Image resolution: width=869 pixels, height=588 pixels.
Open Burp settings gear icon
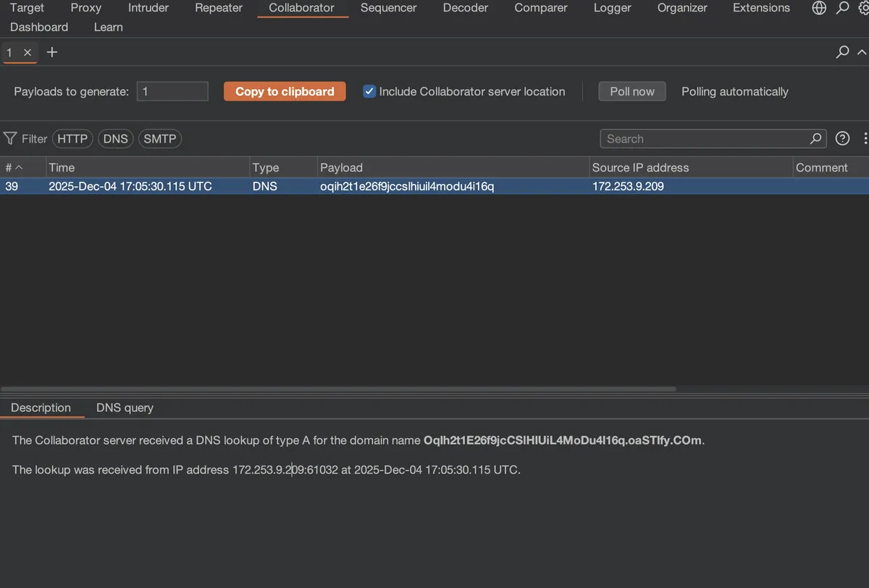point(863,8)
